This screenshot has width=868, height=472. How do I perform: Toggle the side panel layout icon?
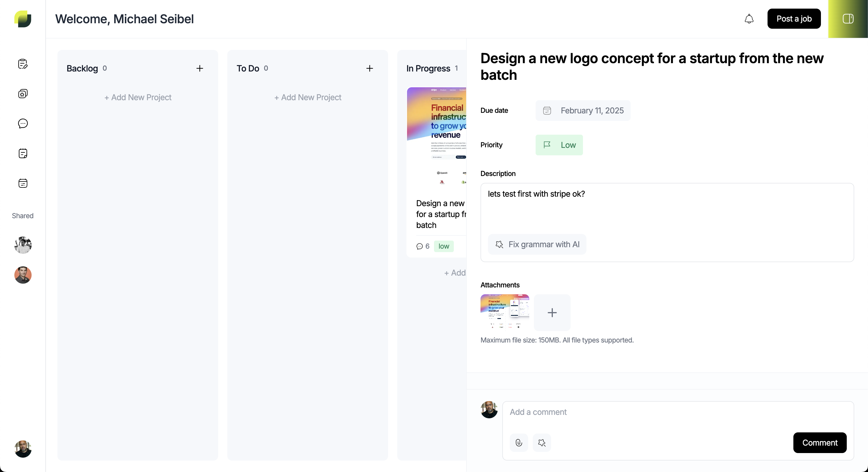(x=848, y=19)
